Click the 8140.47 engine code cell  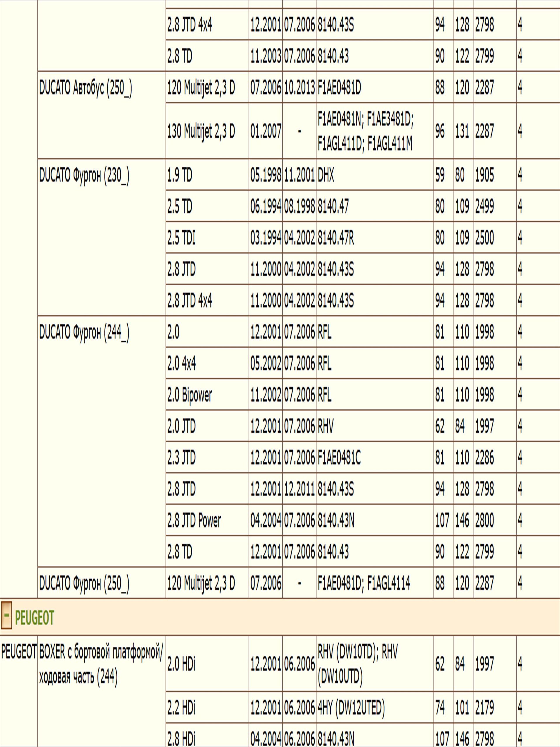pos(375,206)
